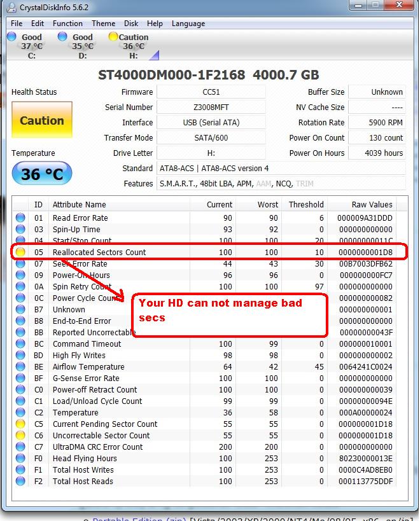Screen dimensions: 420x521
Task: Click the Raw Values column header
Action: pyautogui.click(x=362, y=204)
